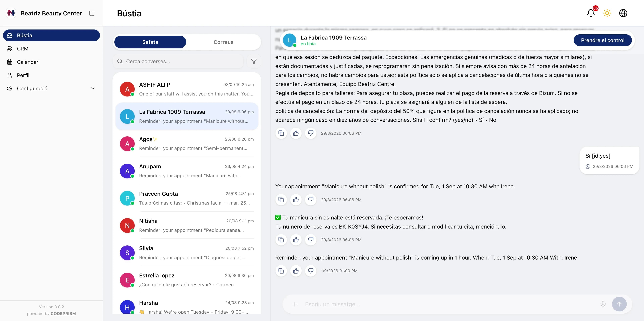Image resolution: width=644 pixels, height=321 pixels.
Task: Copy the BK-K0SYJ4 reservation message
Action: point(281,240)
